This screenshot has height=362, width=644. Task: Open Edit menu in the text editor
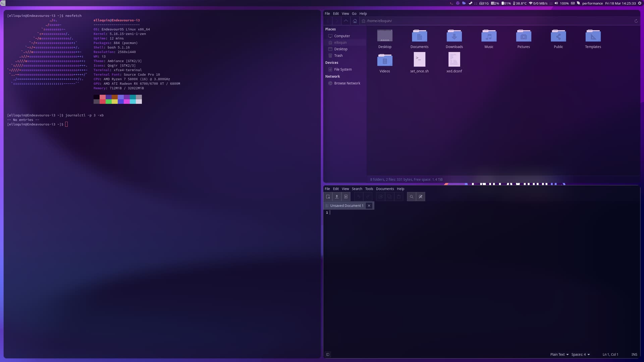pos(336,189)
